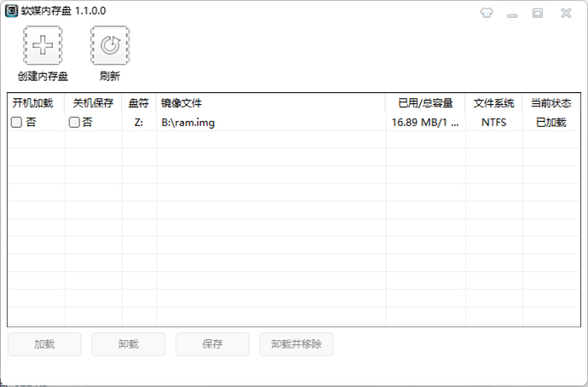The height and width of the screenshot is (387, 588).
Task: Select the 文件系统 column header
Action: point(494,103)
